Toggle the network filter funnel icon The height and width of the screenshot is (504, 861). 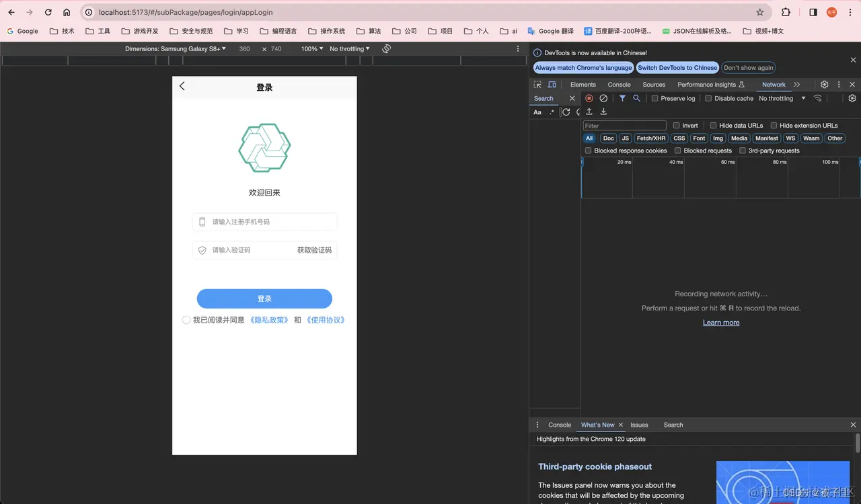(x=622, y=98)
